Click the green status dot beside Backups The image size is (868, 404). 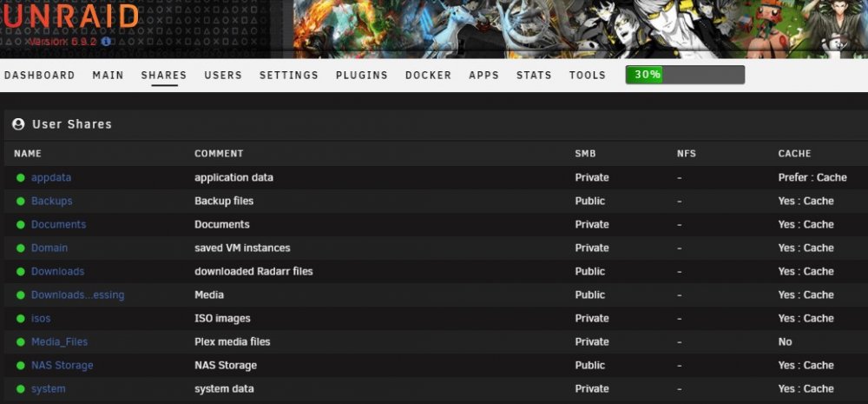(21, 202)
